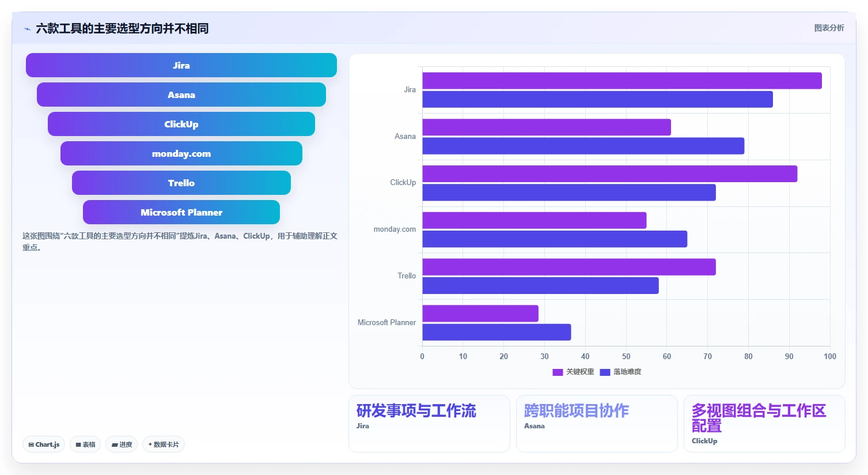Select the Asana funnel bar

(x=181, y=95)
